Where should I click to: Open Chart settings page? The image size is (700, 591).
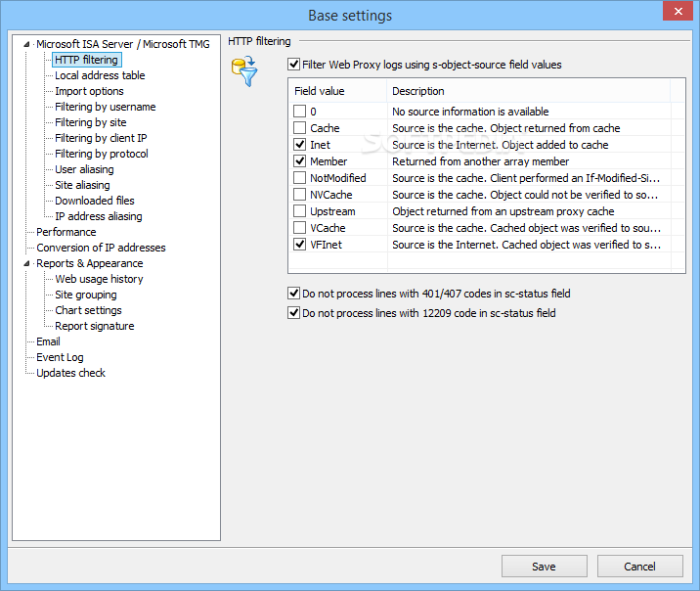(88, 310)
